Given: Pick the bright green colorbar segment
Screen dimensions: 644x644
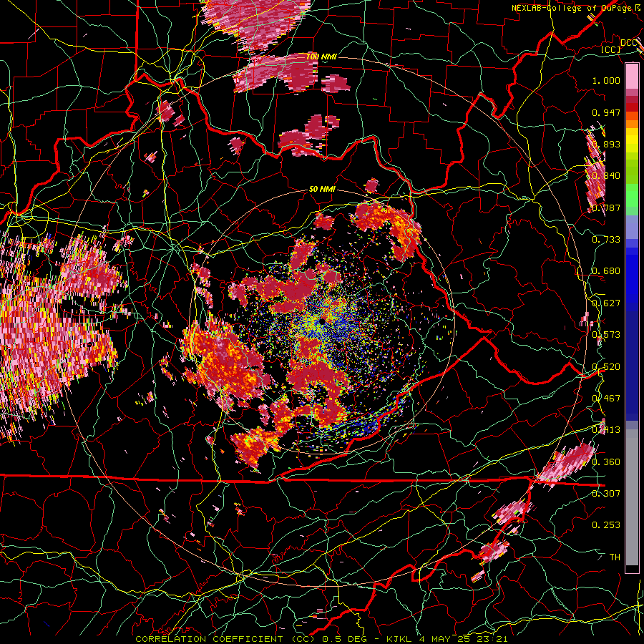Looking at the screenshot, I should tap(632, 195).
